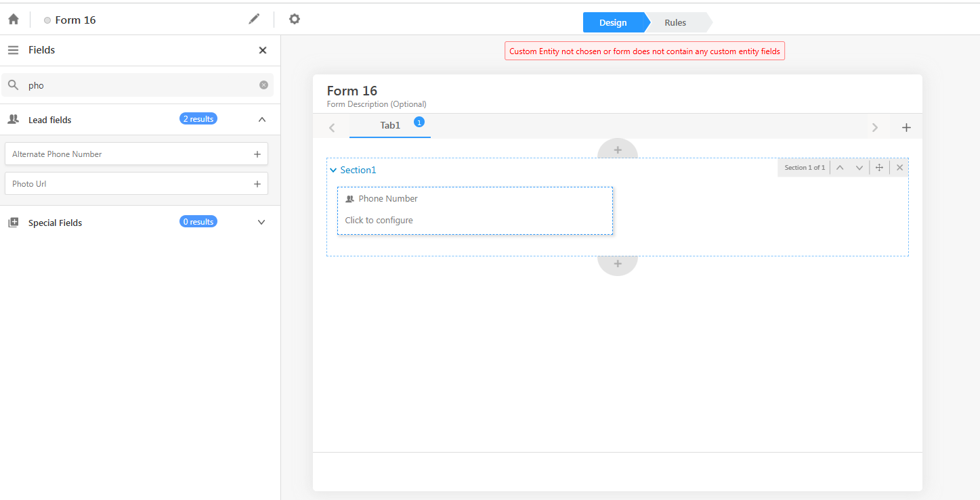Image resolution: width=980 pixels, height=500 pixels.
Task: Open form settings gear icon
Action: (294, 19)
